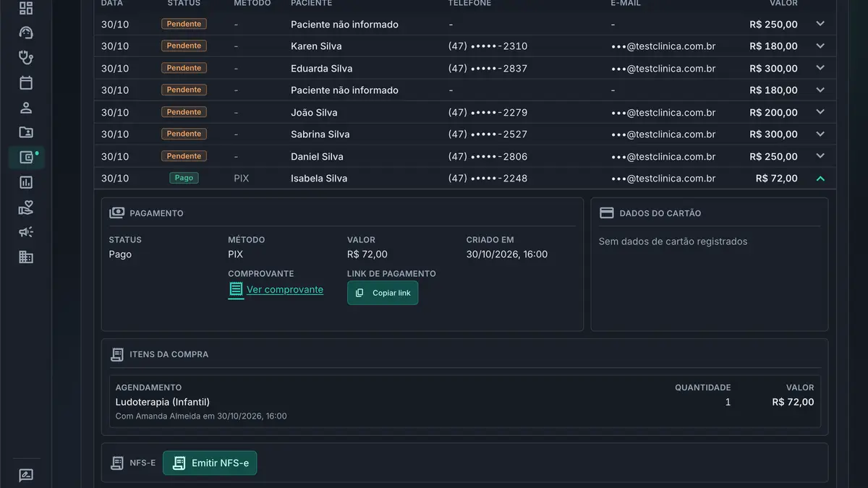The width and height of the screenshot is (868, 488).
Task: Select the patient name Isabela Silva
Action: pos(319,179)
